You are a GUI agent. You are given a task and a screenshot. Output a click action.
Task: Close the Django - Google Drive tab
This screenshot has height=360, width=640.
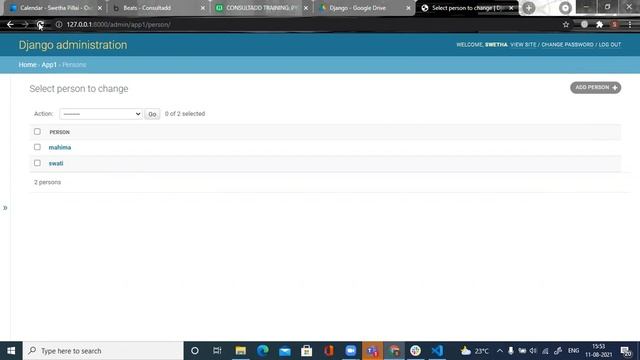point(409,8)
